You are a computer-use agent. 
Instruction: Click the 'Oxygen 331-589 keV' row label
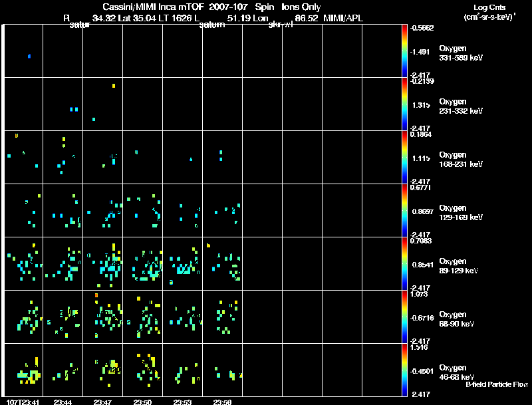(x=461, y=53)
